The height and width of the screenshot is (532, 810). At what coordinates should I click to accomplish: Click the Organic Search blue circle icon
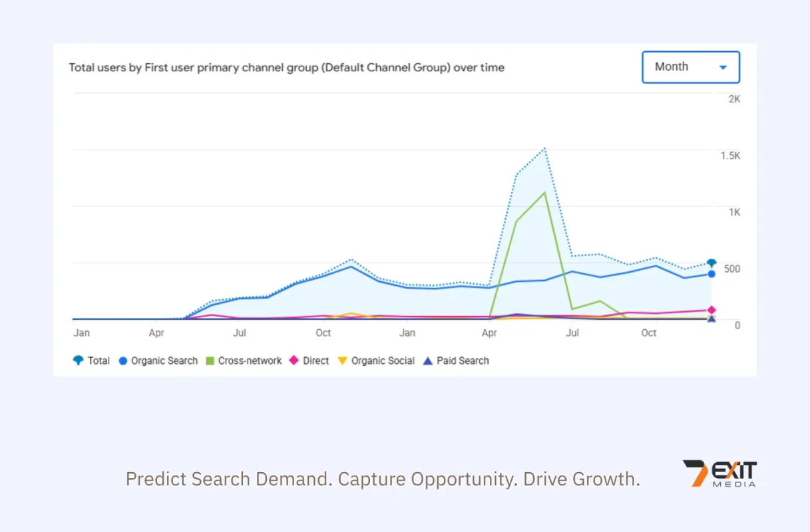[123, 360]
